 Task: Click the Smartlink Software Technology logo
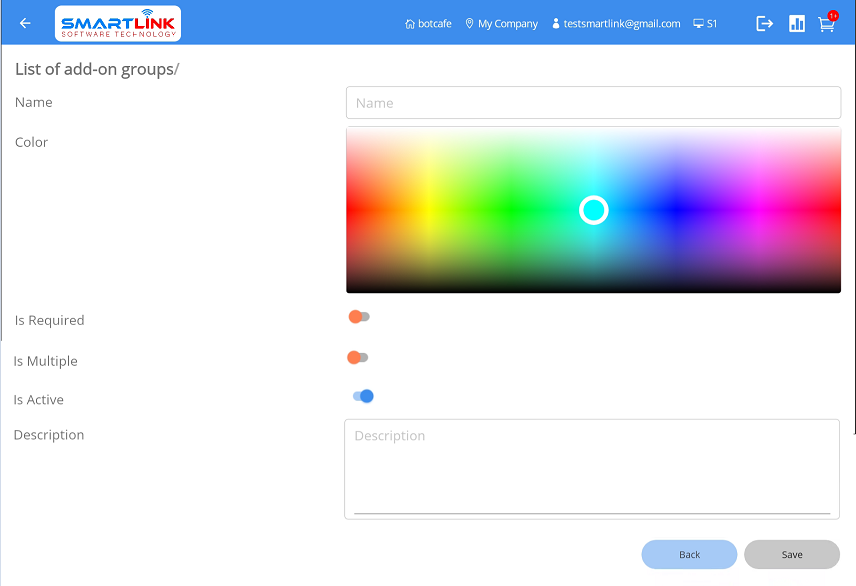click(x=118, y=24)
